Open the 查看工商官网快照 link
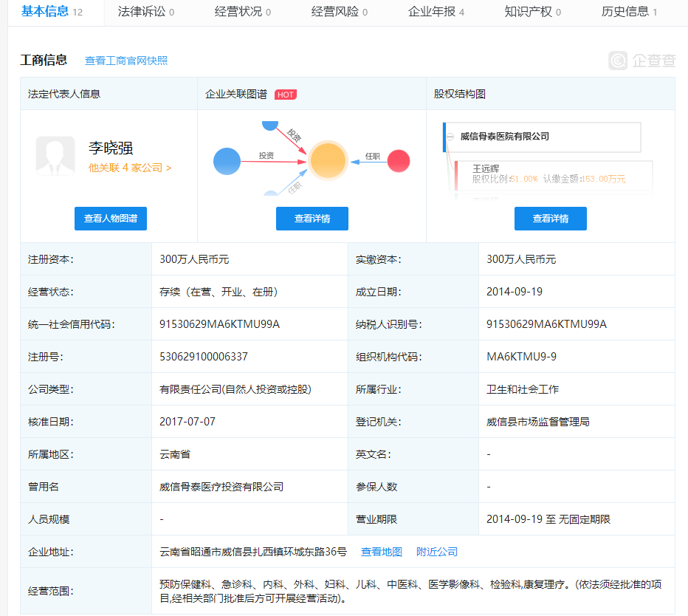The image size is (688, 616). 126,61
